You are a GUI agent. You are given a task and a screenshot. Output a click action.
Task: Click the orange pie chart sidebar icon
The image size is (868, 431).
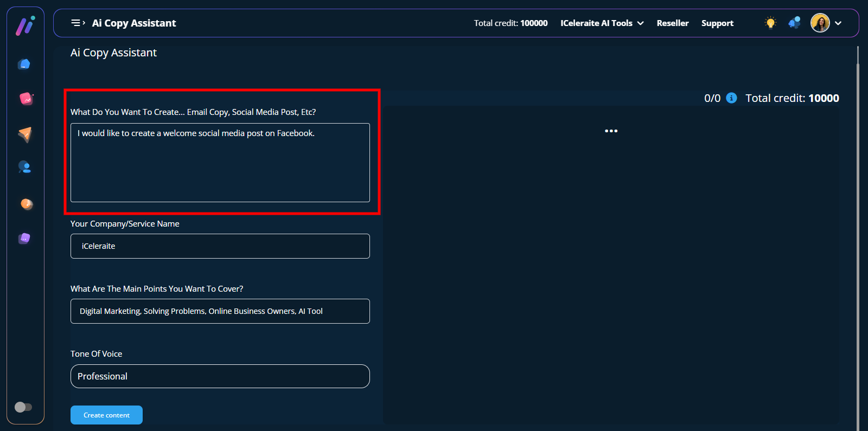pyautogui.click(x=26, y=204)
